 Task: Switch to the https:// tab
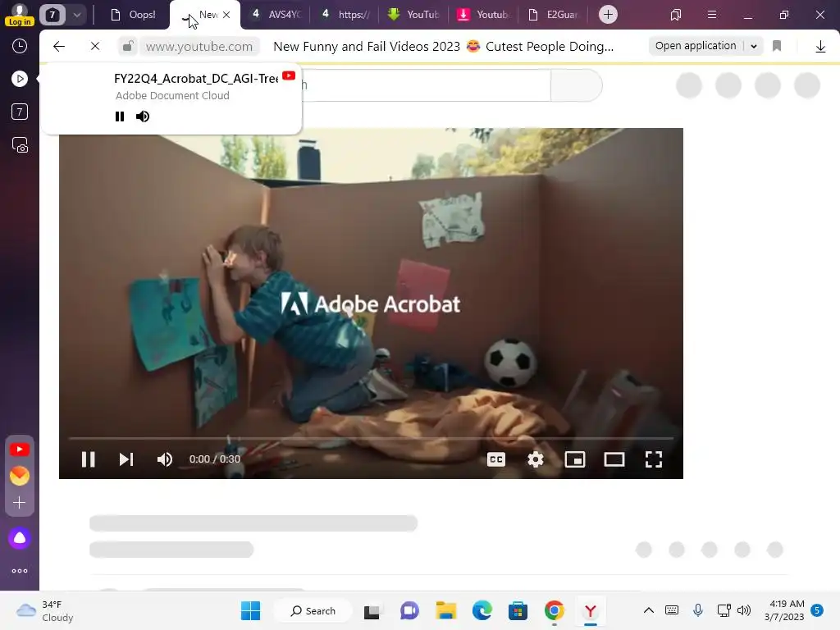pyautogui.click(x=345, y=15)
